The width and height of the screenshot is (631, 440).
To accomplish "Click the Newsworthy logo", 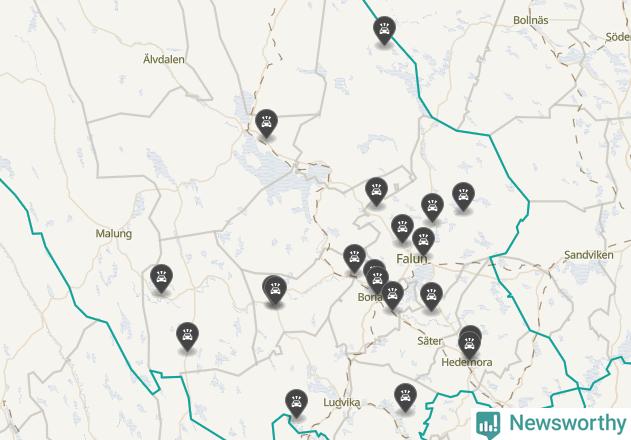I will (x=551, y=424).
